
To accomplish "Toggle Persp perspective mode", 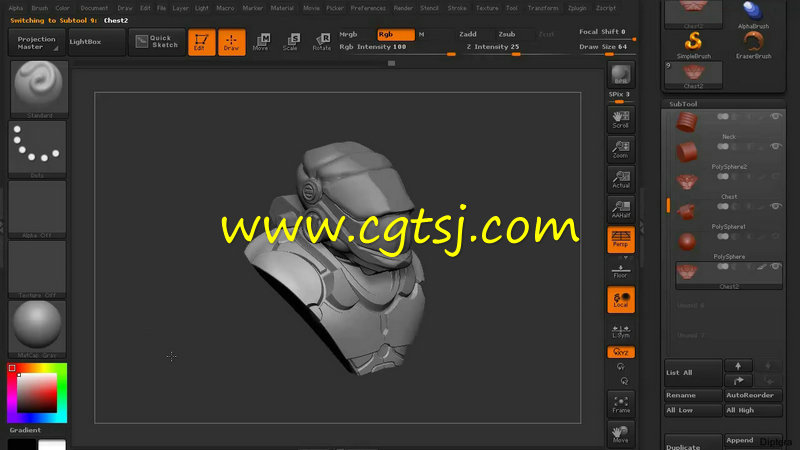I will tap(620, 239).
